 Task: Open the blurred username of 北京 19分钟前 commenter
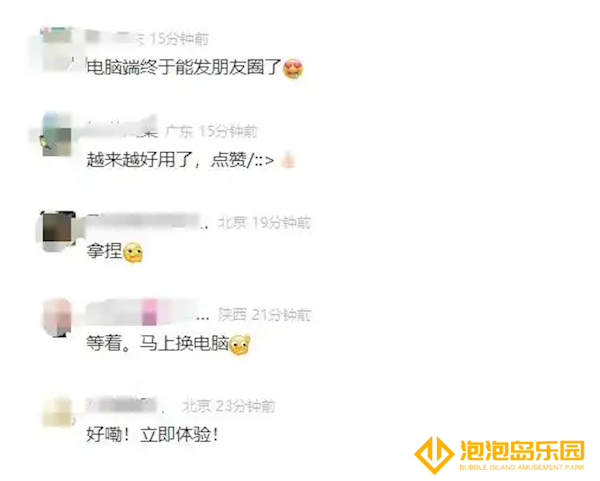click(x=147, y=222)
